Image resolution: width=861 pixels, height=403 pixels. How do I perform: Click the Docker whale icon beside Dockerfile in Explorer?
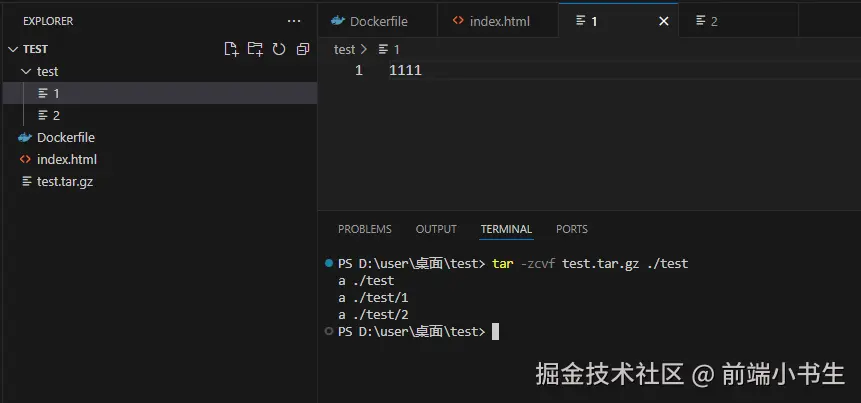pyautogui.click(x=25, y=137)
